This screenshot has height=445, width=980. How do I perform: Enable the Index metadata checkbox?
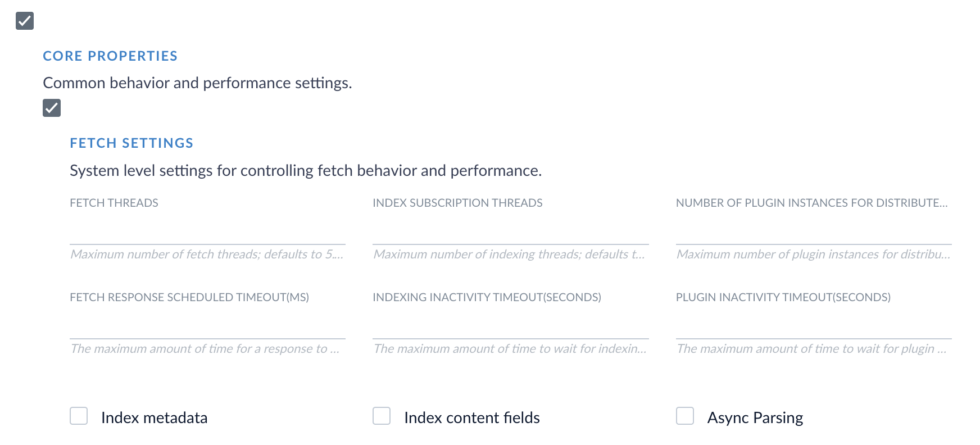click(79, 416)
